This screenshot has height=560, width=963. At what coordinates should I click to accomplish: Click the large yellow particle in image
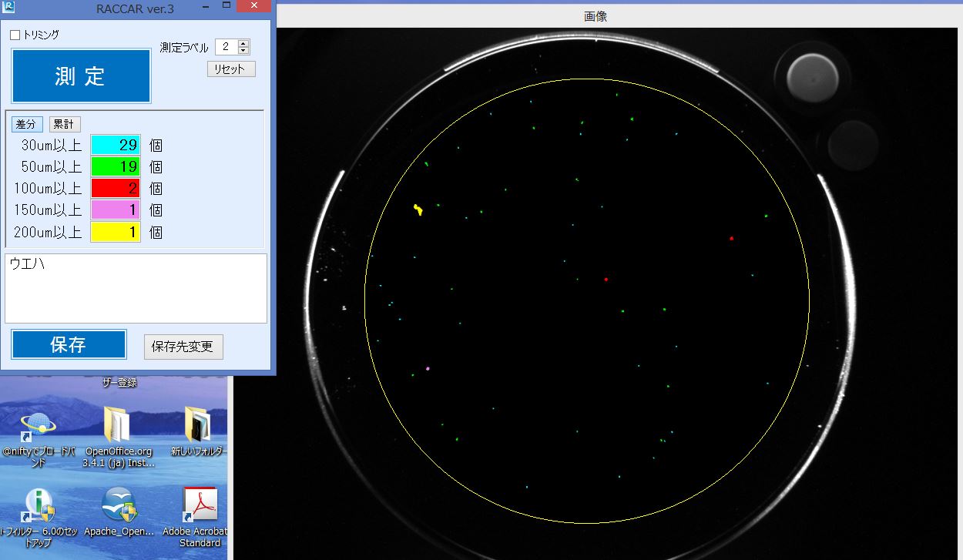click(x=418, y=209)
